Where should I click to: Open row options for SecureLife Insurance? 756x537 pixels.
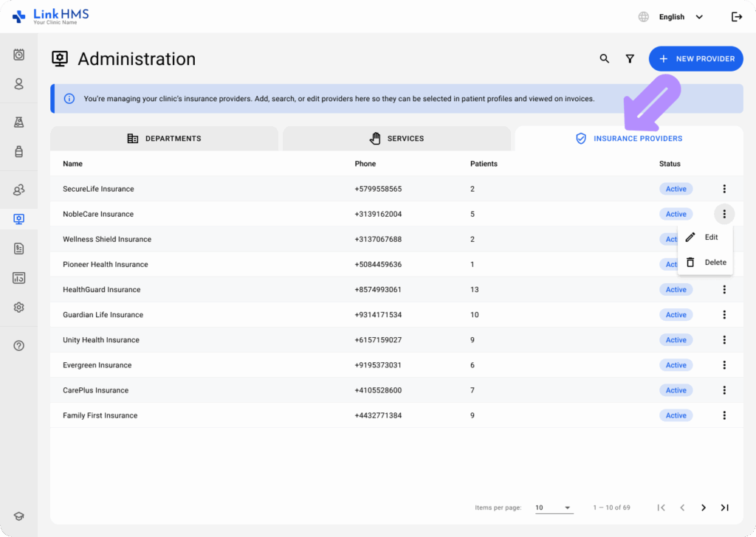(724, 189)
